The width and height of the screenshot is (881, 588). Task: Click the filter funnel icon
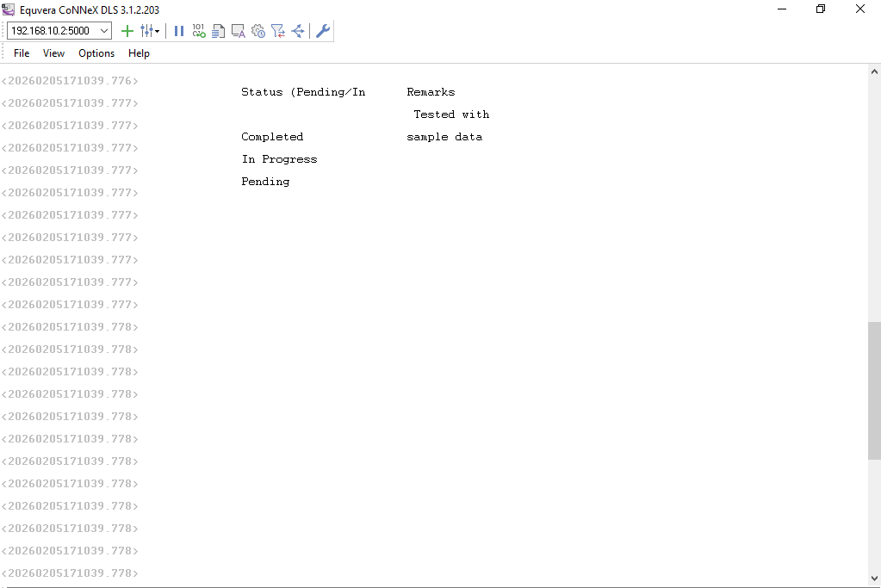[277, 31]
